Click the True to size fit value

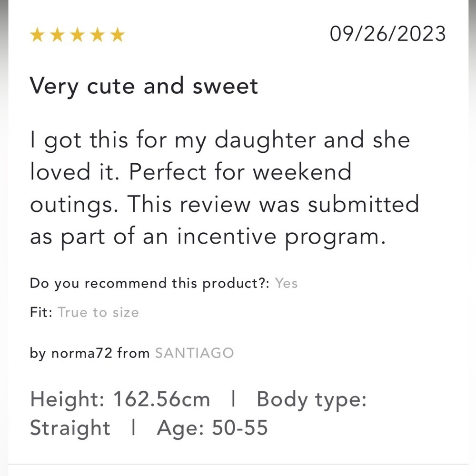99,312
